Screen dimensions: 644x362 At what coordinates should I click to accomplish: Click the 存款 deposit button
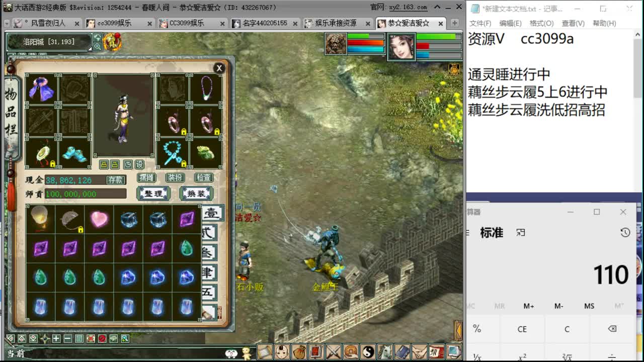pyautogui.click(x=115, y=179)
